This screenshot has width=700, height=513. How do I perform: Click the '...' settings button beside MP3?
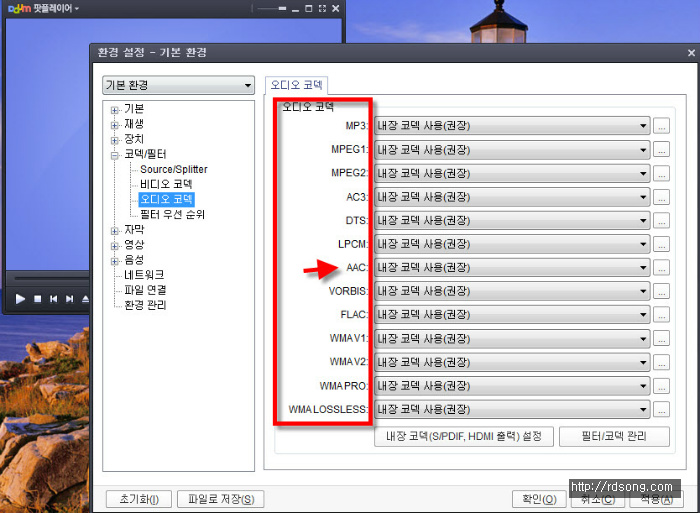click(x=661, y=126)
